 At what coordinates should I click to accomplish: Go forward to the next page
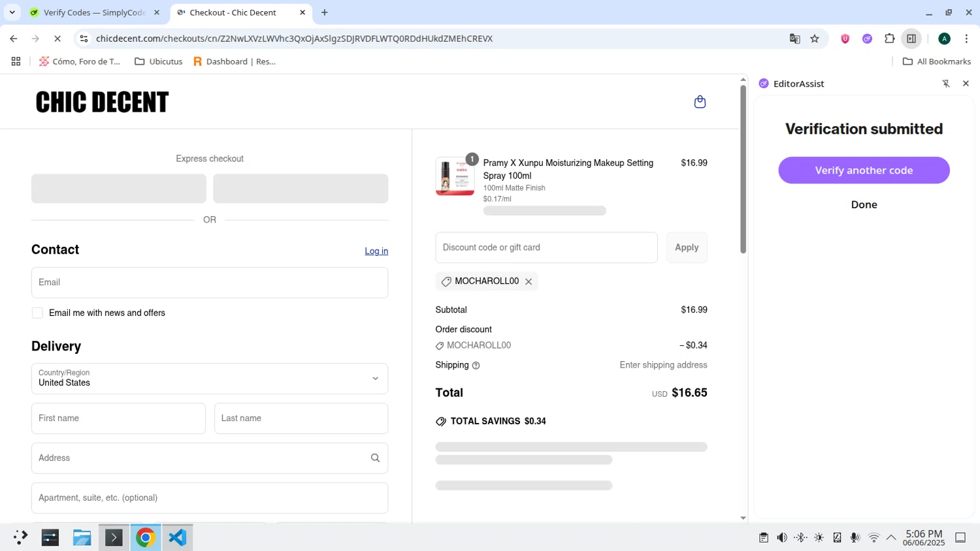pos(35,39)
